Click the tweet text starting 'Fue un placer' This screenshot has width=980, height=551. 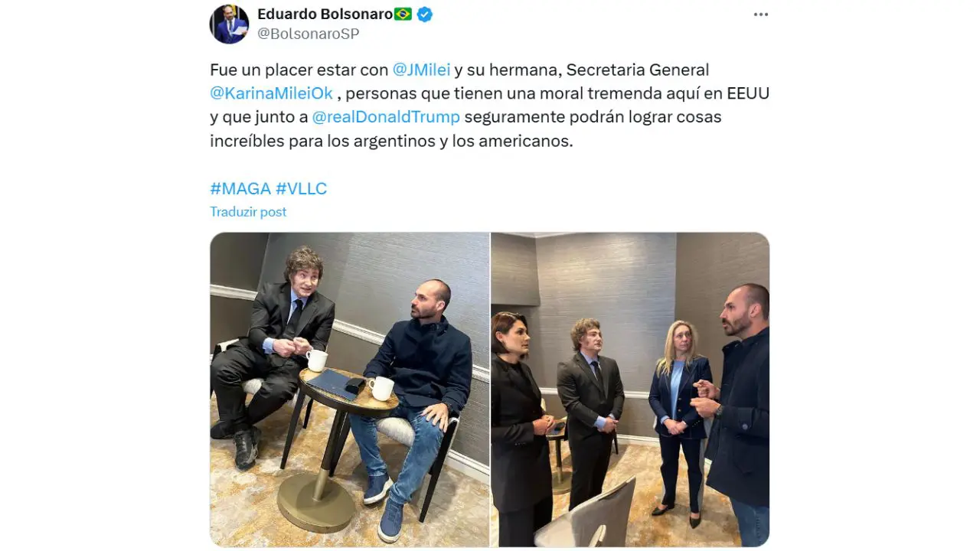[x=489, y=106]
